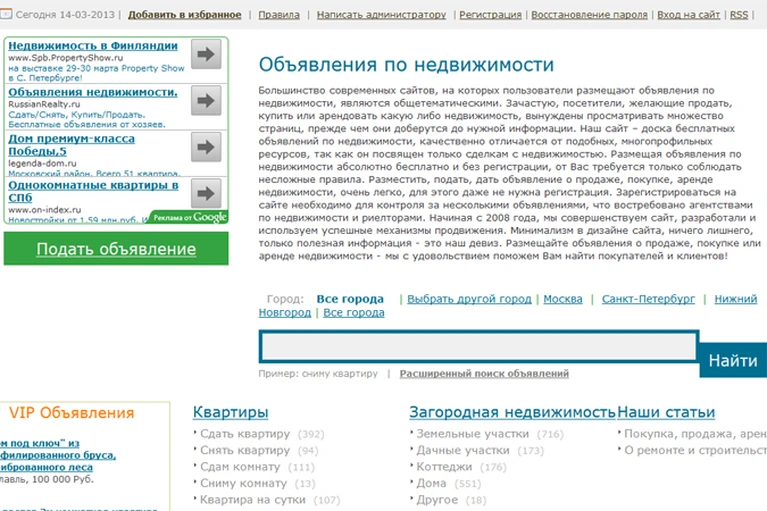Click Выбрать другой город link
The image size is (767, 511).
pos(469,299)
